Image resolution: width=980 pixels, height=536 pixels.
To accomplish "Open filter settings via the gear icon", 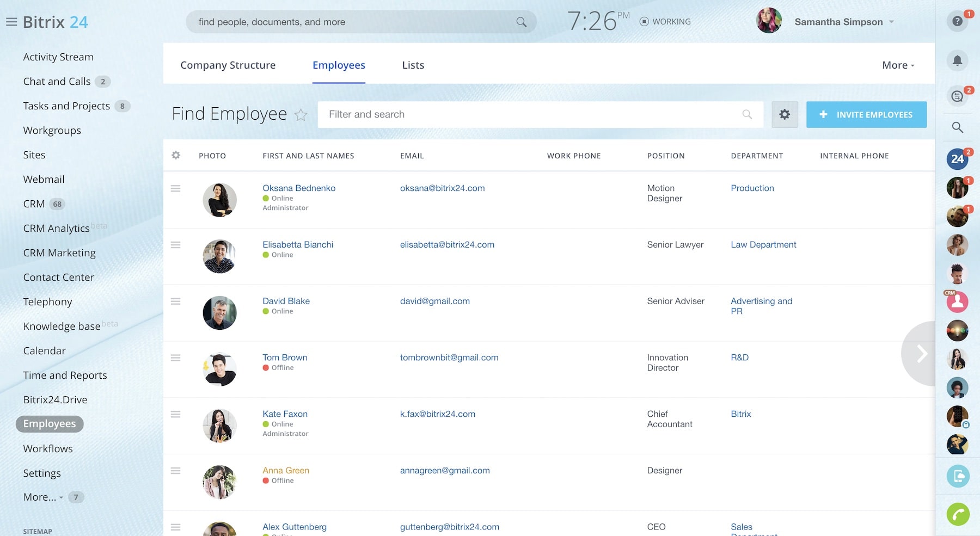I will click(785, 114).
